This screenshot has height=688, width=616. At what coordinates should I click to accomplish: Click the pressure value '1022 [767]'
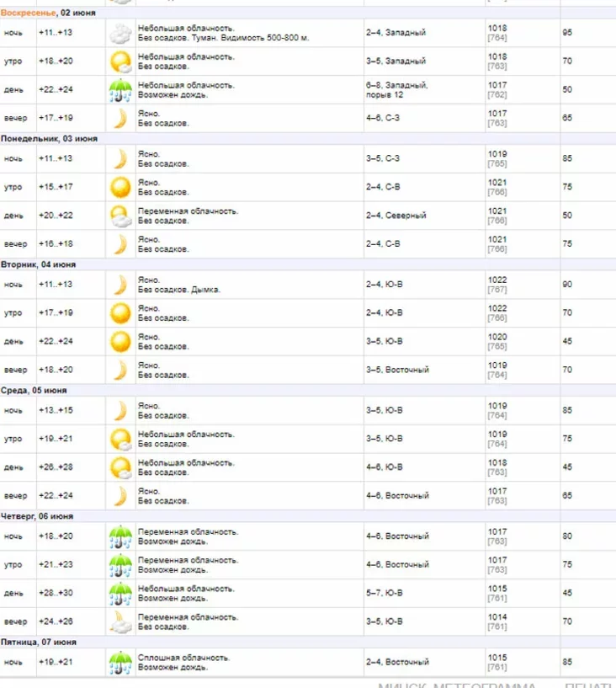point(497,285)
